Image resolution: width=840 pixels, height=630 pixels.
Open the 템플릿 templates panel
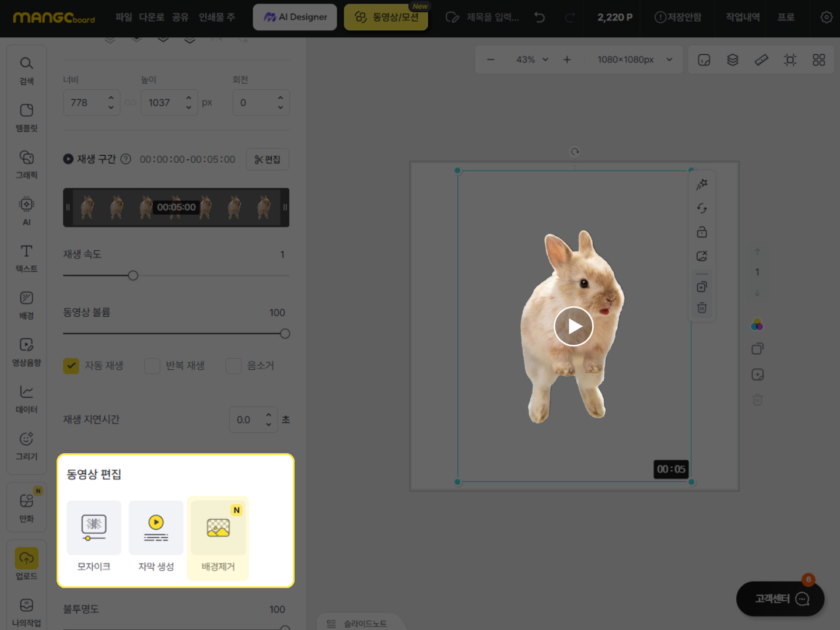tap(26, 118)
